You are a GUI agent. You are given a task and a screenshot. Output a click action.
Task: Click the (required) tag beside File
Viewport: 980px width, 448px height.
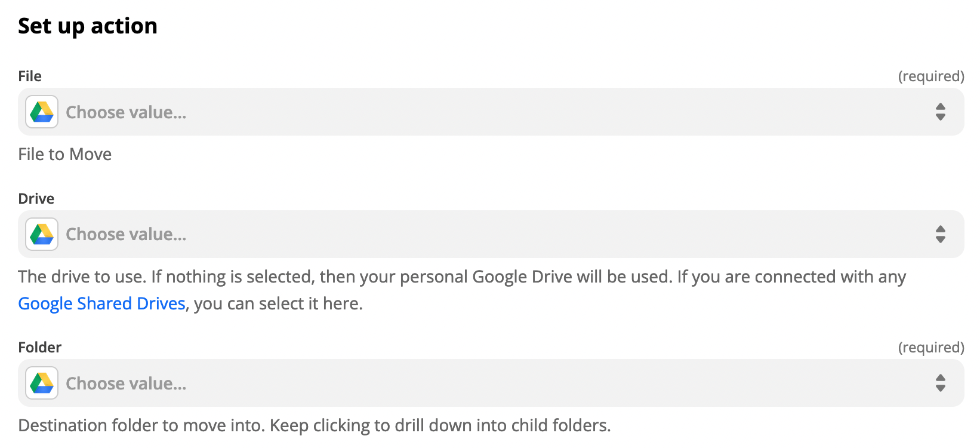point(931,76)
